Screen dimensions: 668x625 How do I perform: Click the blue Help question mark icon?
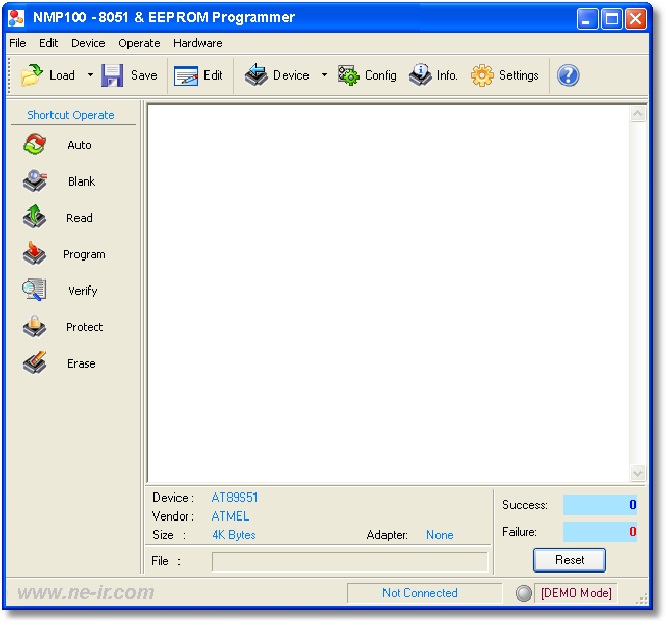pyautogui.click(x=568, y=75)
